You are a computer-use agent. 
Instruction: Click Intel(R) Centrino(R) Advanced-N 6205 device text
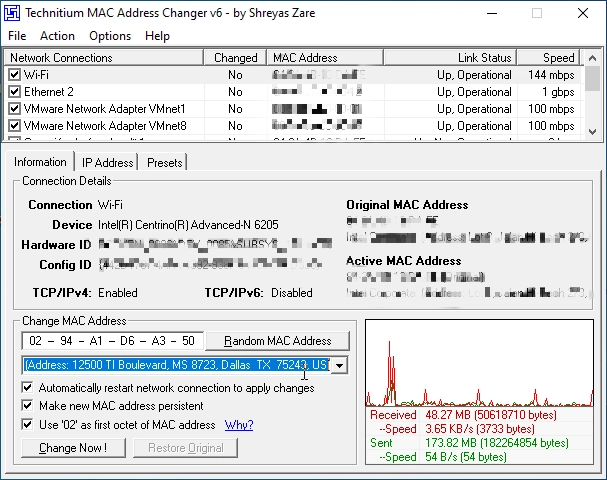(x=188, y=225)
